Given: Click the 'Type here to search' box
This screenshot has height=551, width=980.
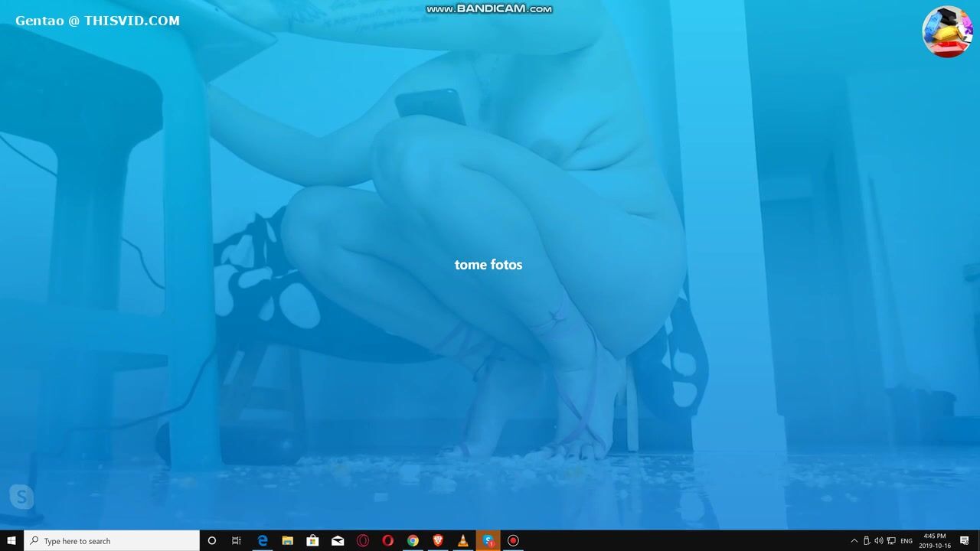Looking at the screenshot, I should (x=112, y=541).
